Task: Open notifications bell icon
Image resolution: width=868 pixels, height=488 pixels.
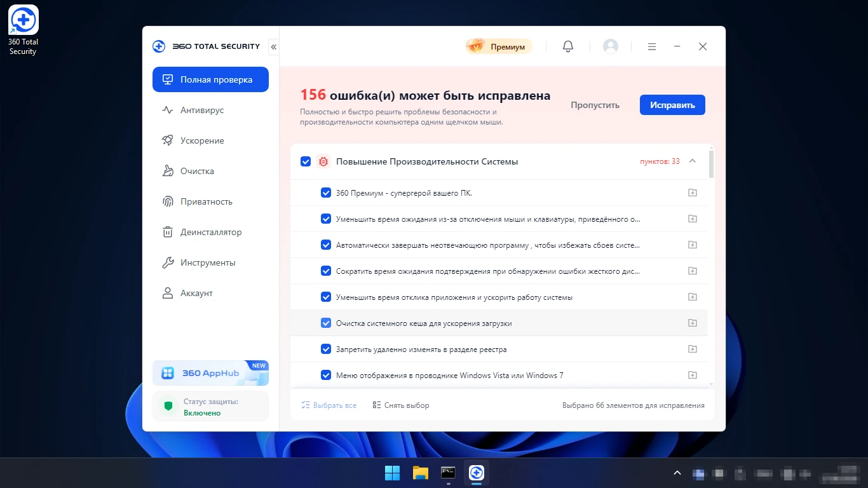Action: 568,46
